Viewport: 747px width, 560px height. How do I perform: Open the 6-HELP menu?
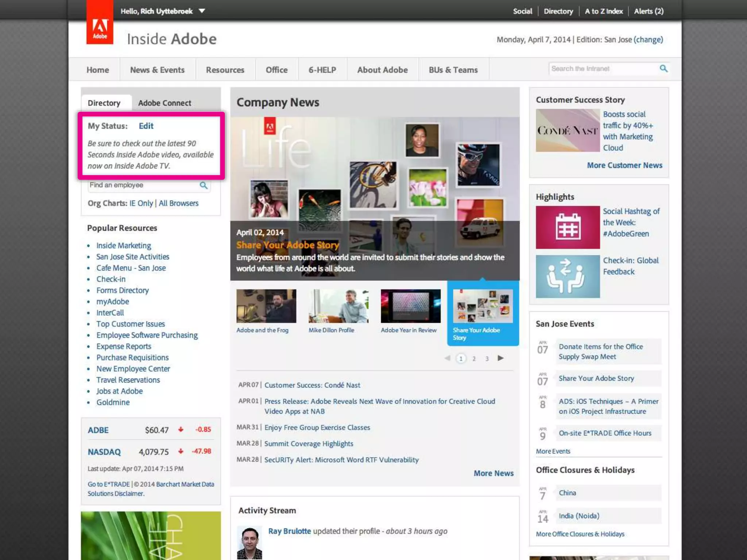pyautogui.click(x=322, y=70)
